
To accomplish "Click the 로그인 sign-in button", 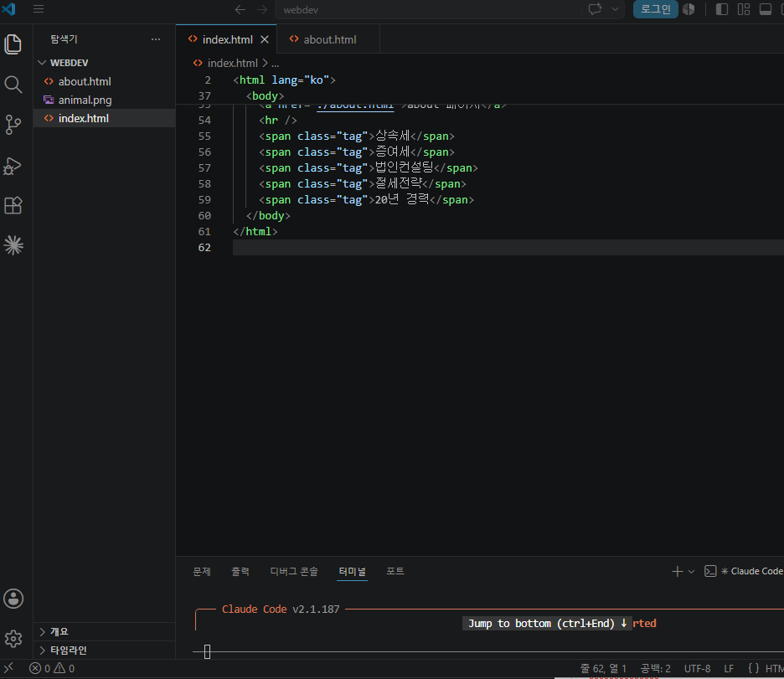I will coord(656,9).
